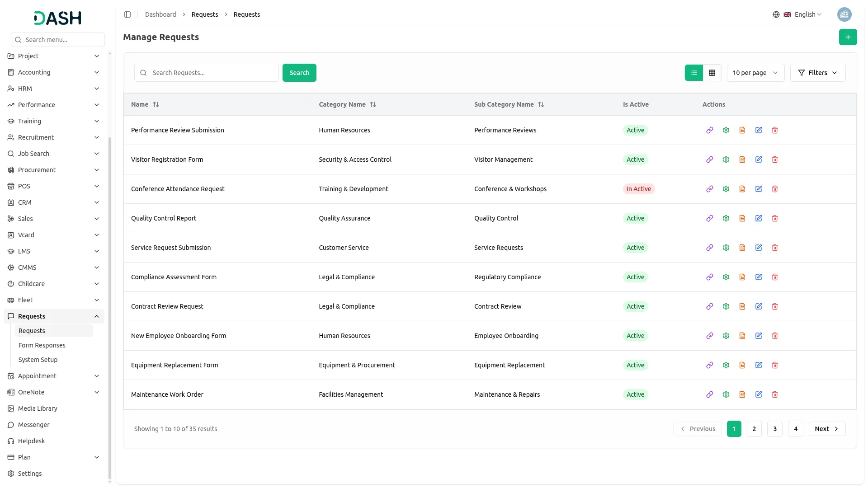Screen dimensions: 868x488
Task: Switch to grid view layout
Action: (x=712, y=73)
